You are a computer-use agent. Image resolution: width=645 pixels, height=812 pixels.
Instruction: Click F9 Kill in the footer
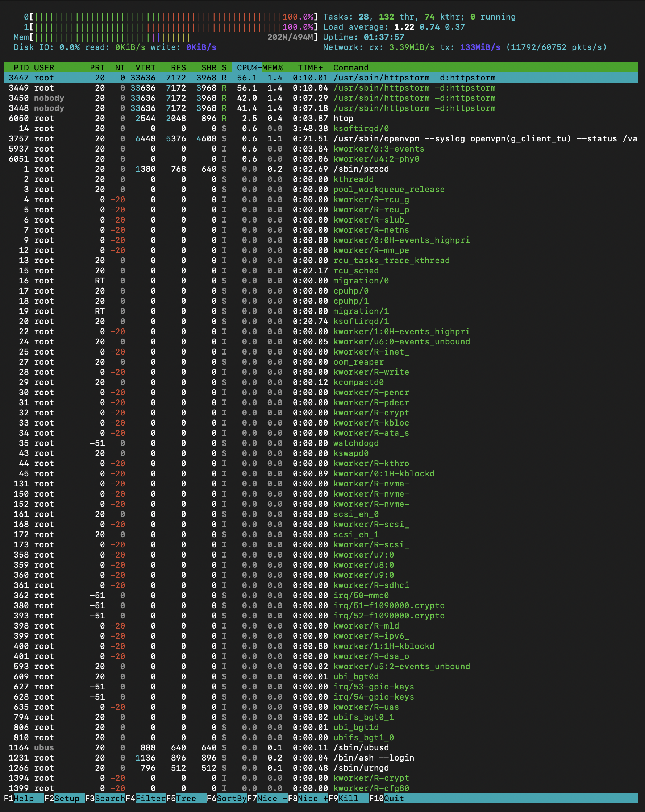click(x=348, y=799)
